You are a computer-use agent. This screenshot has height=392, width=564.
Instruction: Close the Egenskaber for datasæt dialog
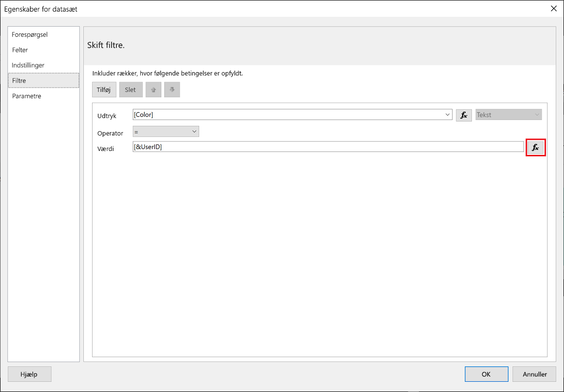pyautogui.click(x=553, y=8)
